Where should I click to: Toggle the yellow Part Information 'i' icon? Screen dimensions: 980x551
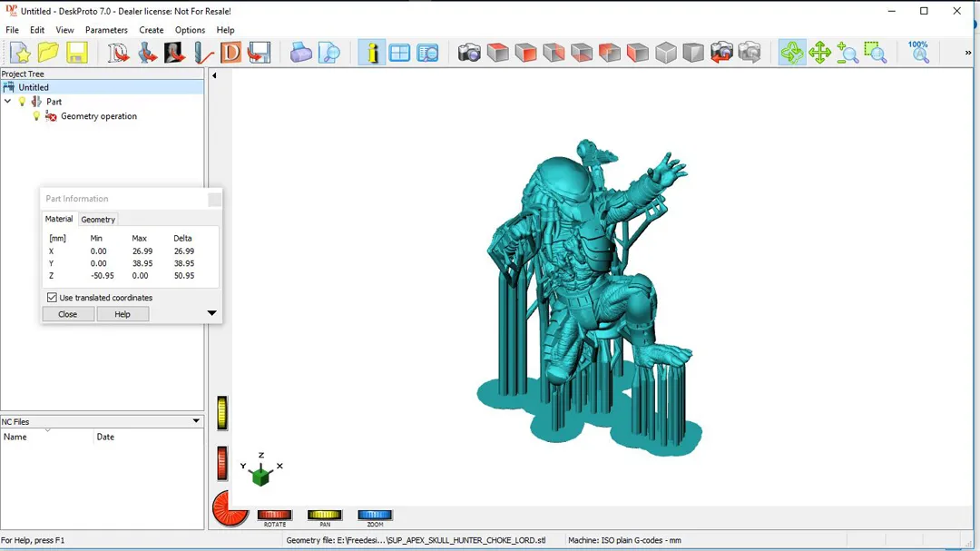372,53
